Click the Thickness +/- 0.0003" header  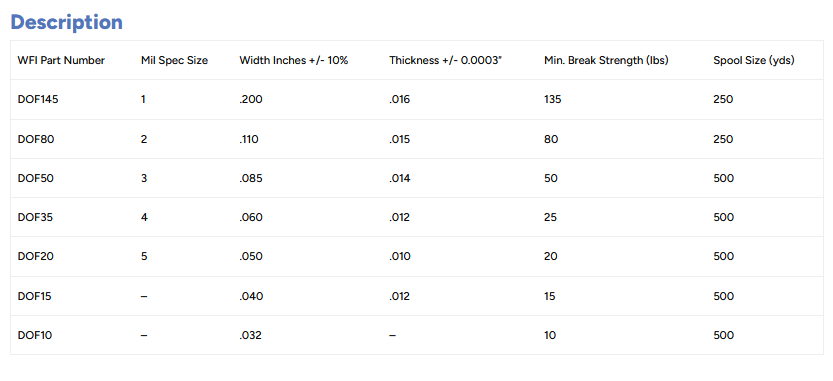pos(446,61)
